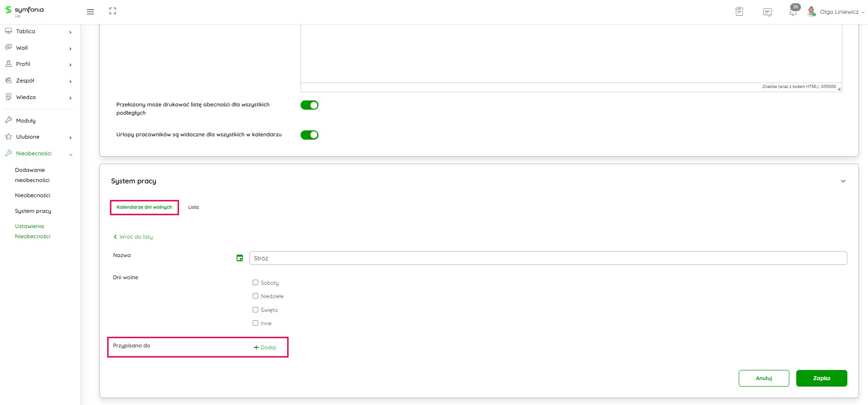Click the Symfonia HR logo

coord(24,11)
